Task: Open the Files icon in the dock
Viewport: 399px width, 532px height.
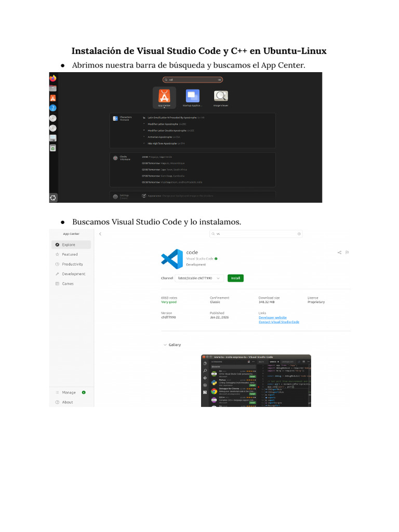Action: [x=53, y=88]
